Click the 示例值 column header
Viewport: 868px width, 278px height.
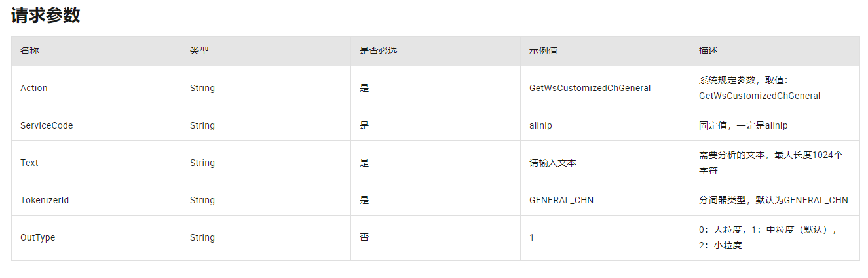[x=543, y=50]
